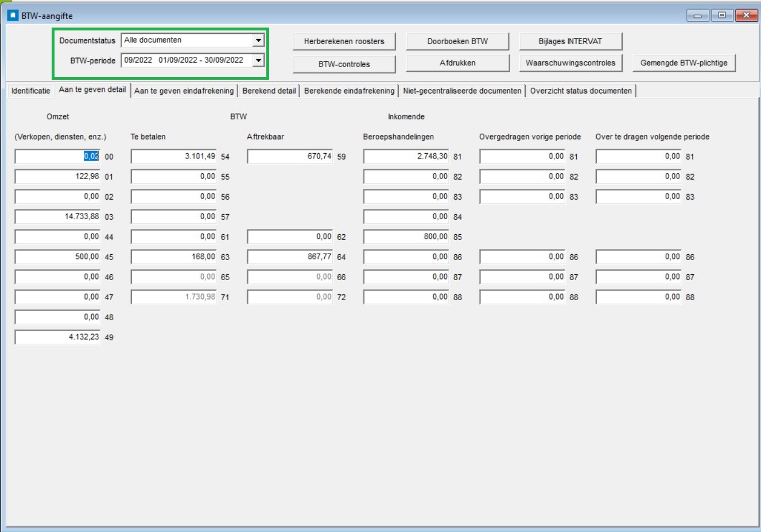
Task: Select the Aan te geven detail tab
Action: click(x=92, y=90)
